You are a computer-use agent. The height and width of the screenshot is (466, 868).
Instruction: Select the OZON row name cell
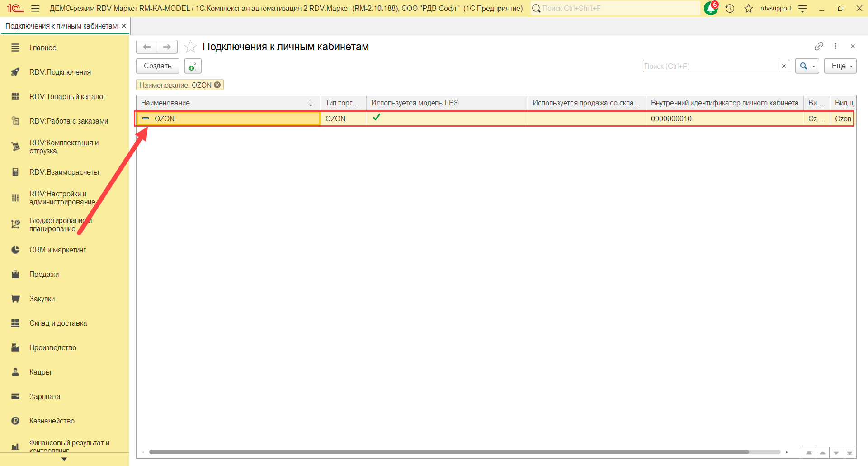point(228,119)
